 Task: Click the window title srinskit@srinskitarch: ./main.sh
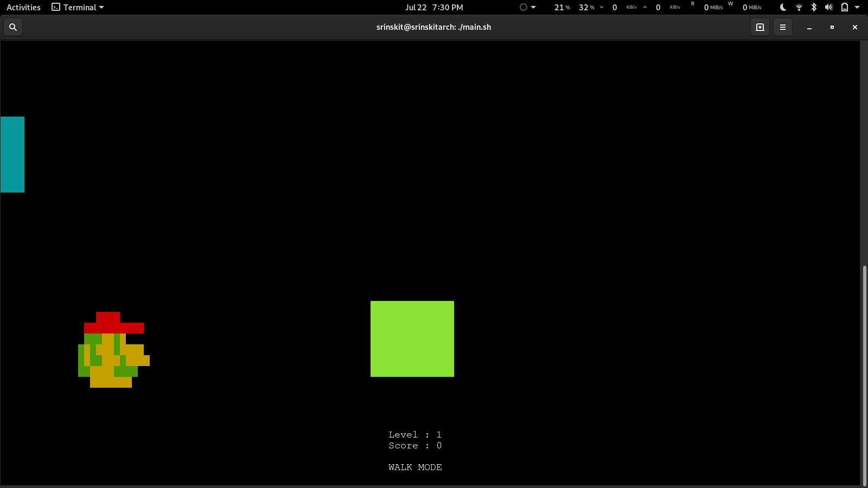click(x=433, y=27)
